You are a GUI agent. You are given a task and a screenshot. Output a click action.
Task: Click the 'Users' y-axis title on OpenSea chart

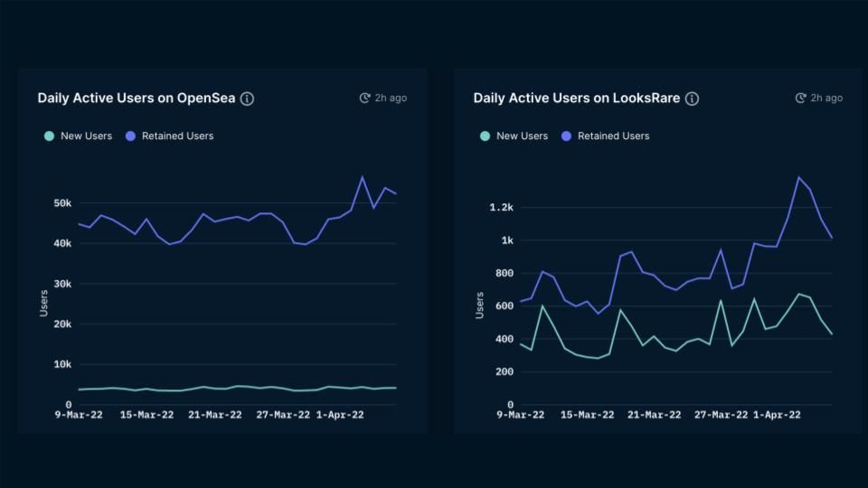[x=43, y=304]
